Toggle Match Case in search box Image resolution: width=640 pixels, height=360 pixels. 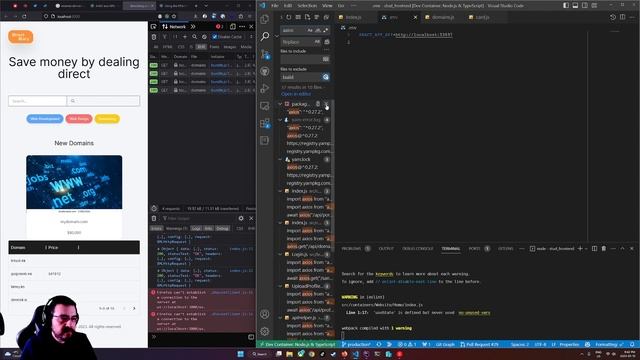pos(310,30)
